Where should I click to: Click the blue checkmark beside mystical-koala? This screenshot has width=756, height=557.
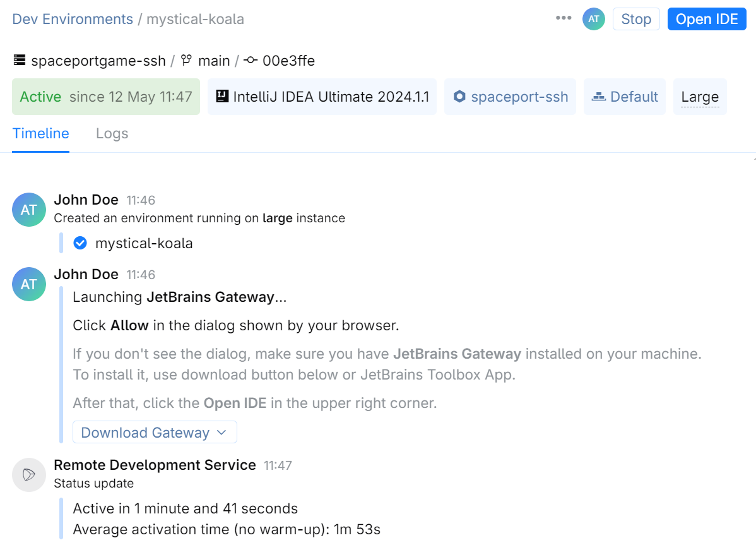pos(80,243)
